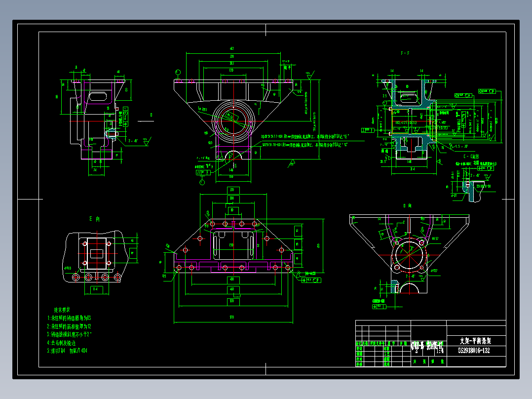Image resolution: width=532 pixels, height=399 pixels.
Task: Select technical note 2 about wall thickness 12
Action: click(69, 326)
